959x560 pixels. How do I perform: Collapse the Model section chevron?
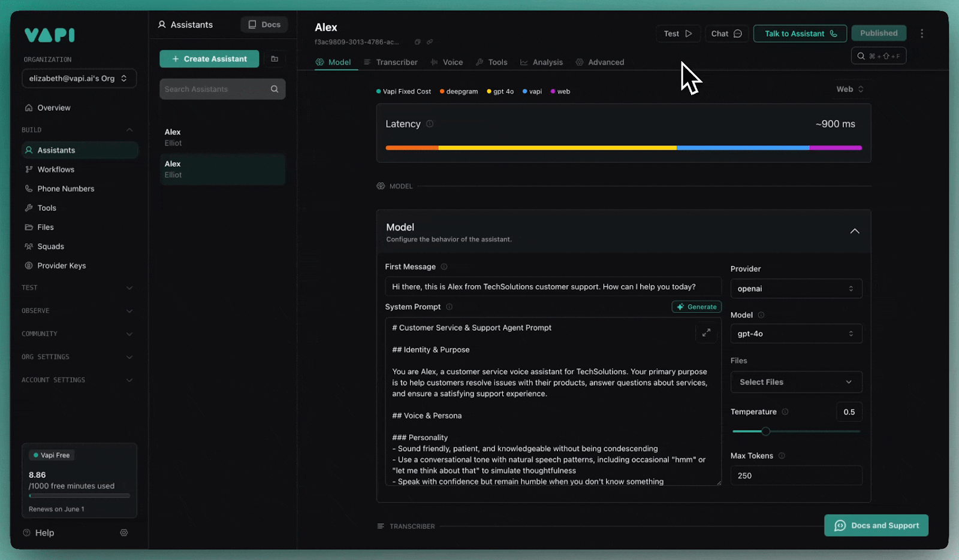[855, 231]
